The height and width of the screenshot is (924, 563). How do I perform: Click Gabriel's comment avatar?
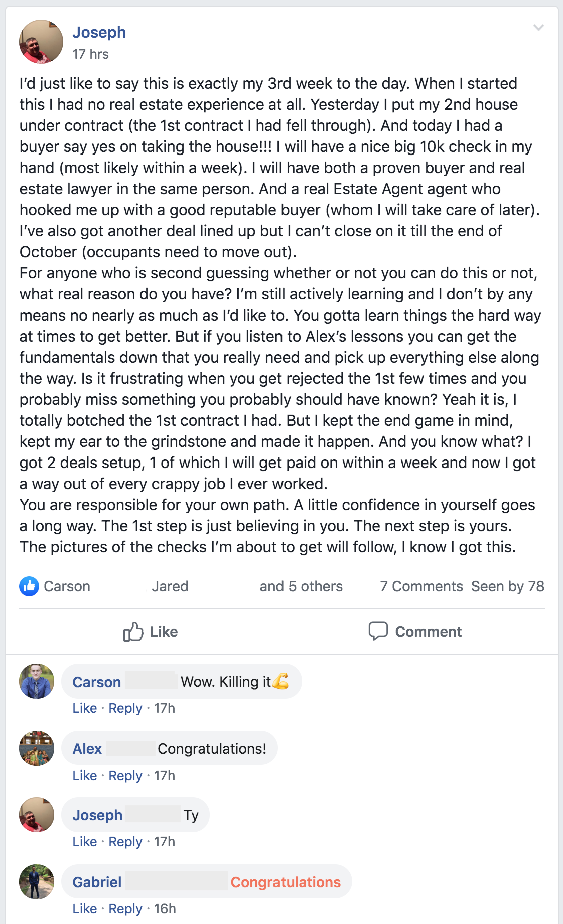37,881
